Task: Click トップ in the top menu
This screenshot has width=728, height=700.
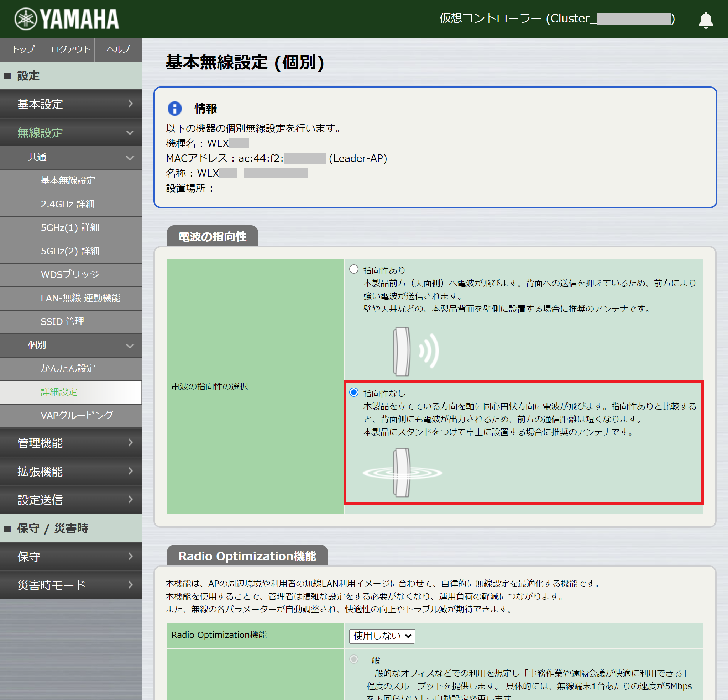Action: pos(23,49)
